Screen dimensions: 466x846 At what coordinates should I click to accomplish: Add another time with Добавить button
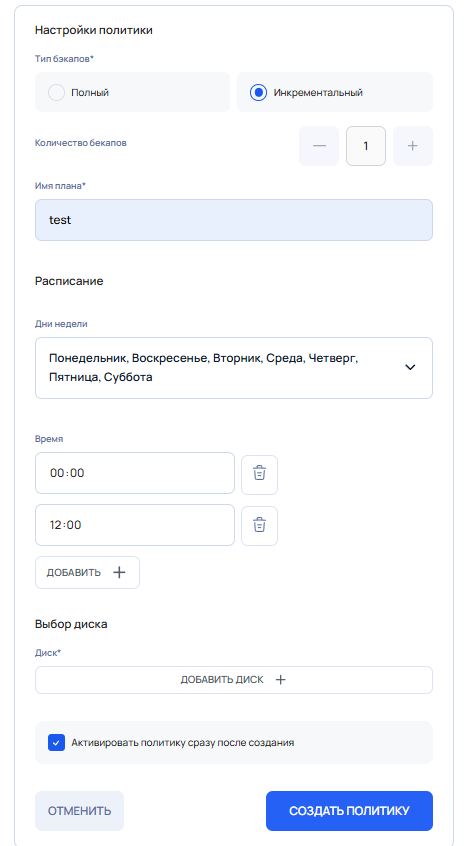pos(87,572)
